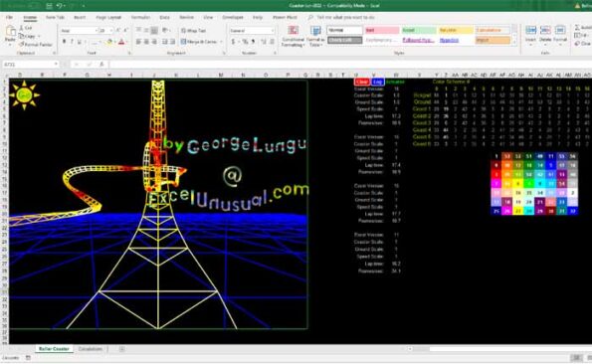Enable middle vertical alignment
This screenshot has width=592, height=364.
pos(146,30)
